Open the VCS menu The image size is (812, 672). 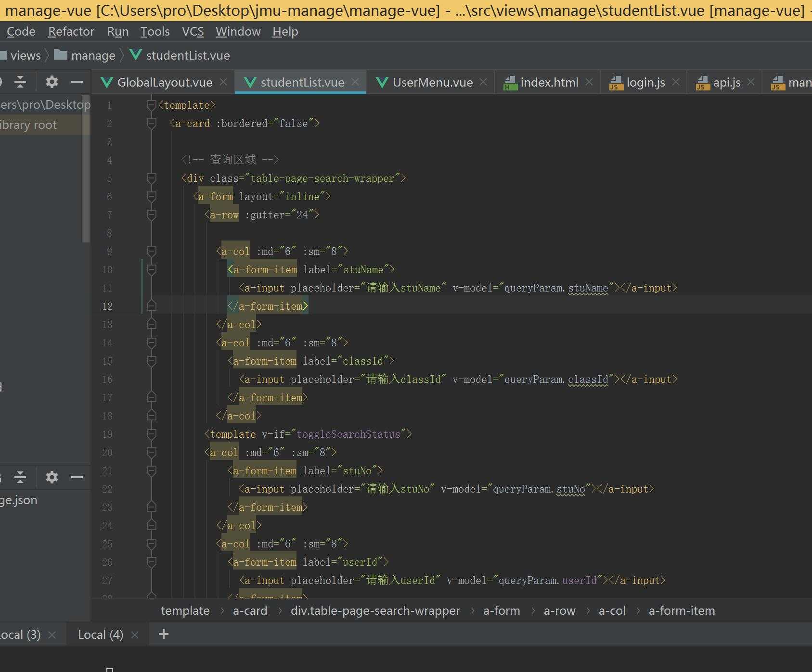pos(193,32)
